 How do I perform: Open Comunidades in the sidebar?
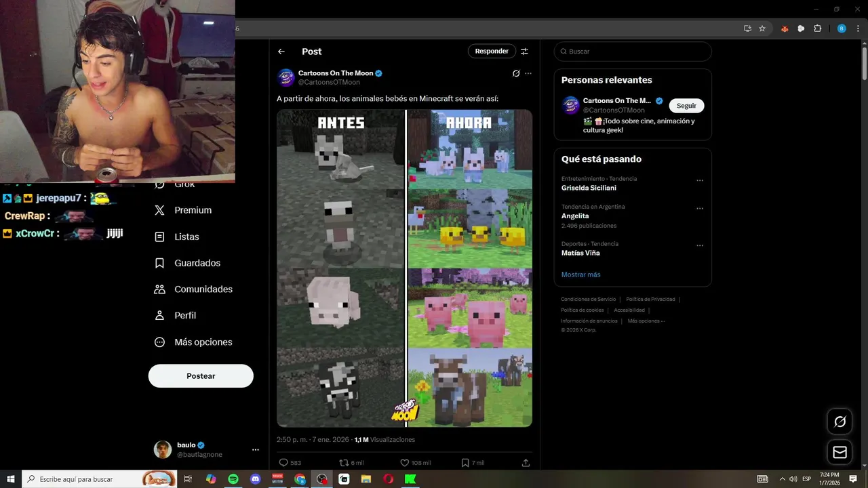pos(193,289)
